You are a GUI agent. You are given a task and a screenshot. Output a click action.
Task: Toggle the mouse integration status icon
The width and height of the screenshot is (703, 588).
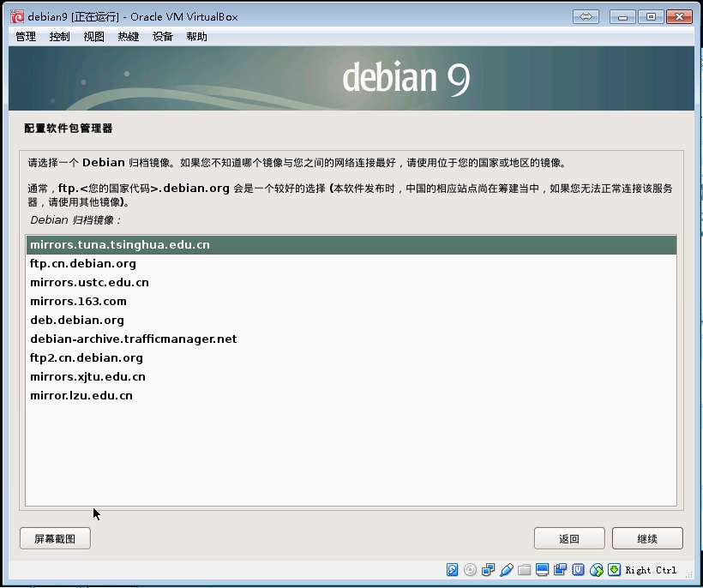(x=597, y=570)
